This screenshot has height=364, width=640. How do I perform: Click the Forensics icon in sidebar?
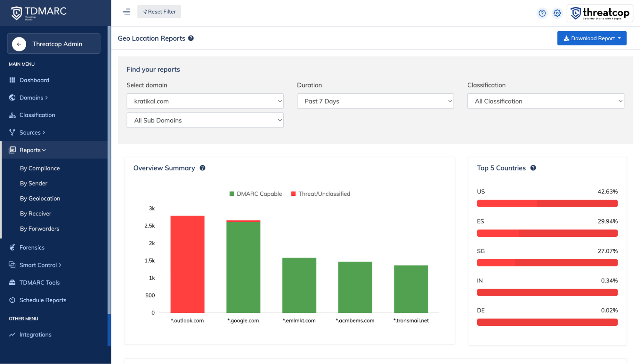(12, 247)
